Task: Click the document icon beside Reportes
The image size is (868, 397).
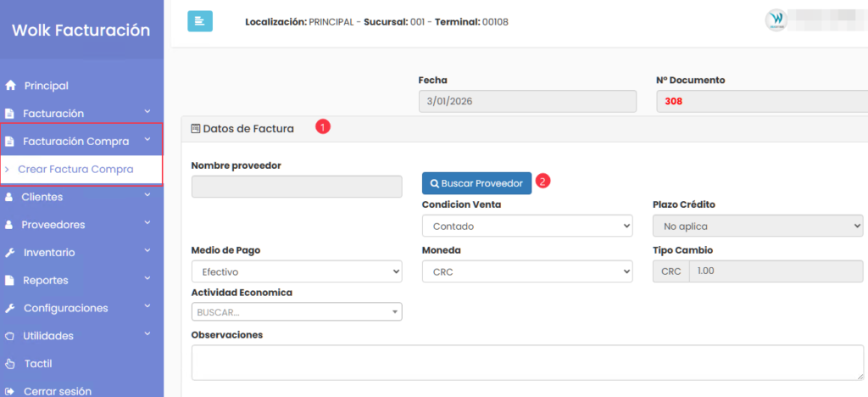Action: click(x=10, y=281)
